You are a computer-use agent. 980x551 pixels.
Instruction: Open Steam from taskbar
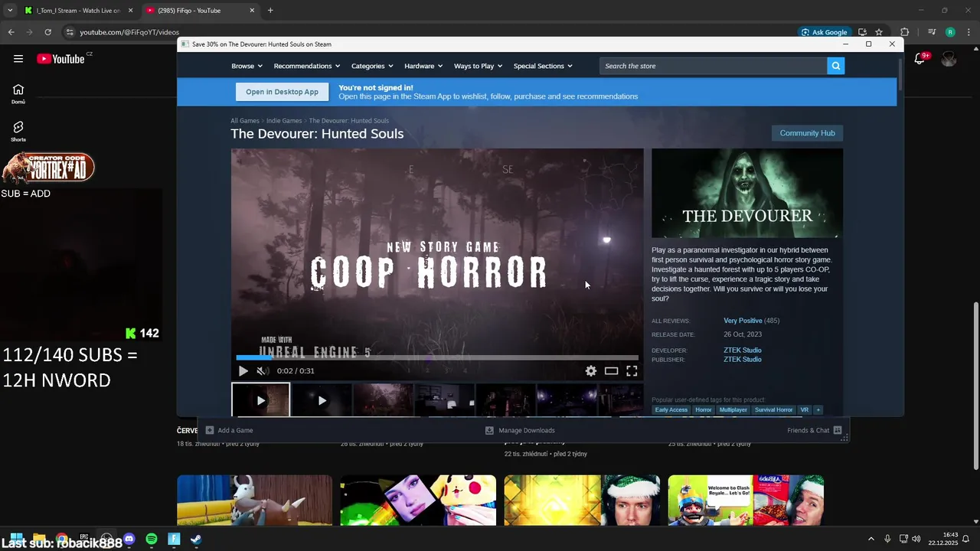tap(196, 540)
